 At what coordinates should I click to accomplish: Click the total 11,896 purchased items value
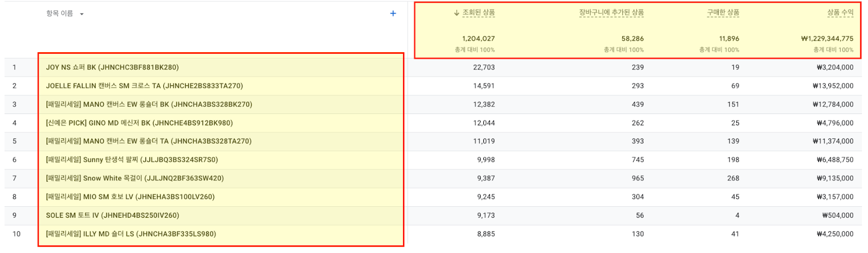click(x=729, y=39)
